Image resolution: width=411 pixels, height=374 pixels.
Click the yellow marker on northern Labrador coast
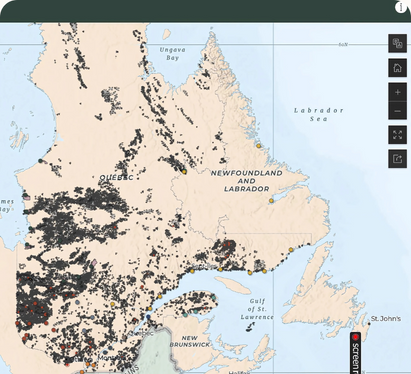coord(258,146)
